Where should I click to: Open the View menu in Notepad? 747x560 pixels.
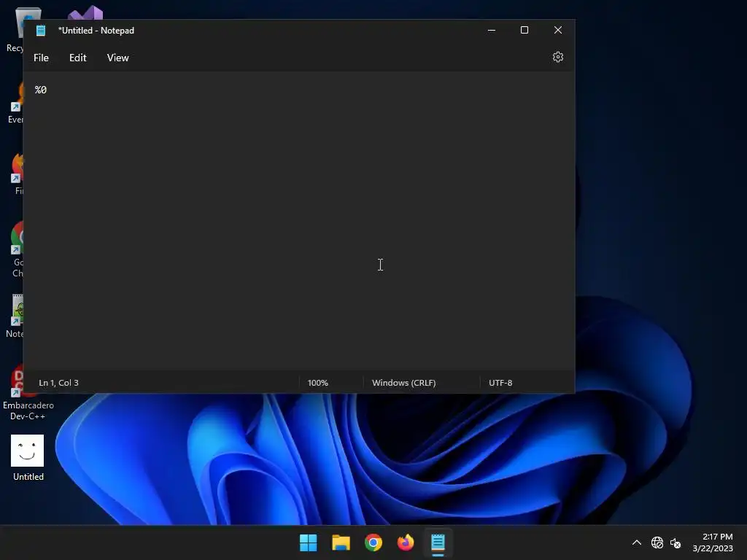(117, 58)
